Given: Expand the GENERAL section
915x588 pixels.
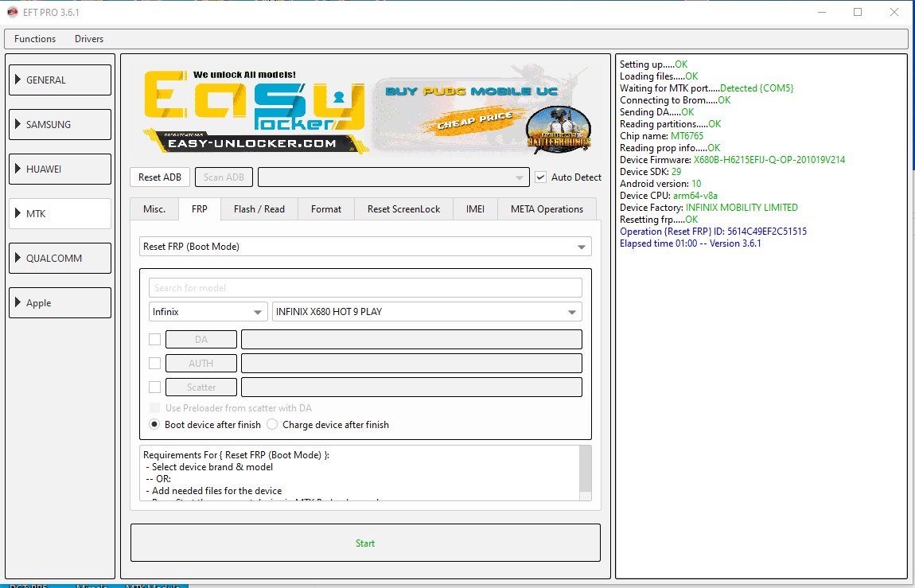Looking at the screenshot, I should [x=60, y=80].
